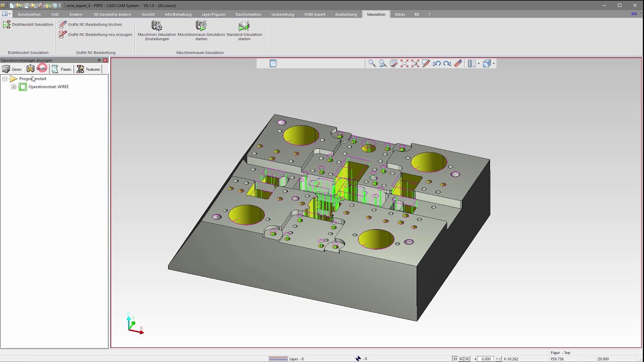
Task: Click the layer line style swatch
Action: 278,358
